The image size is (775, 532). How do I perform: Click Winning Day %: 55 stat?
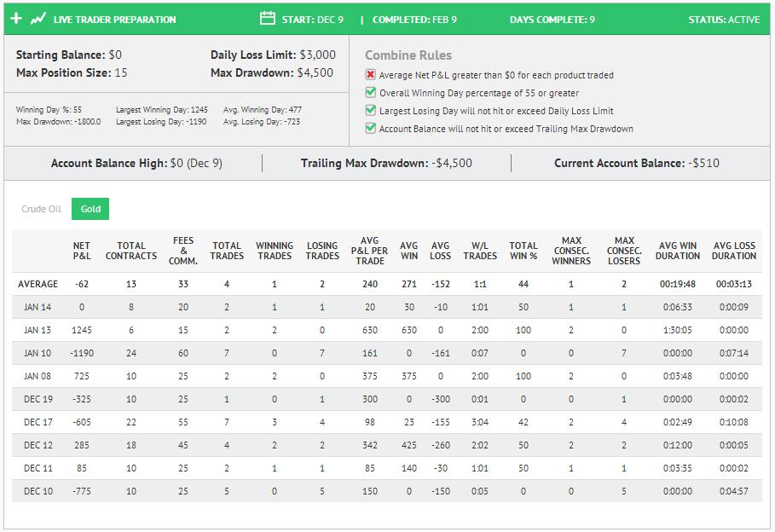pos(49,110)
